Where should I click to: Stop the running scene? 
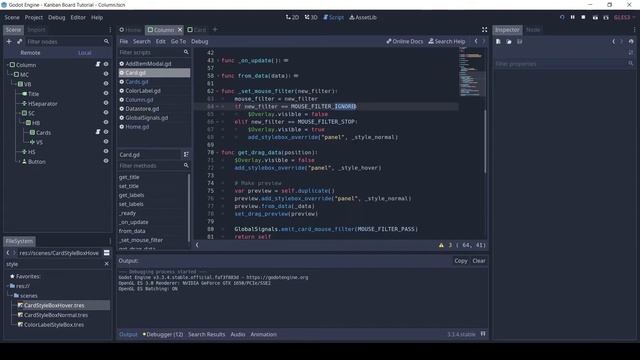click(x=583, y=18)
